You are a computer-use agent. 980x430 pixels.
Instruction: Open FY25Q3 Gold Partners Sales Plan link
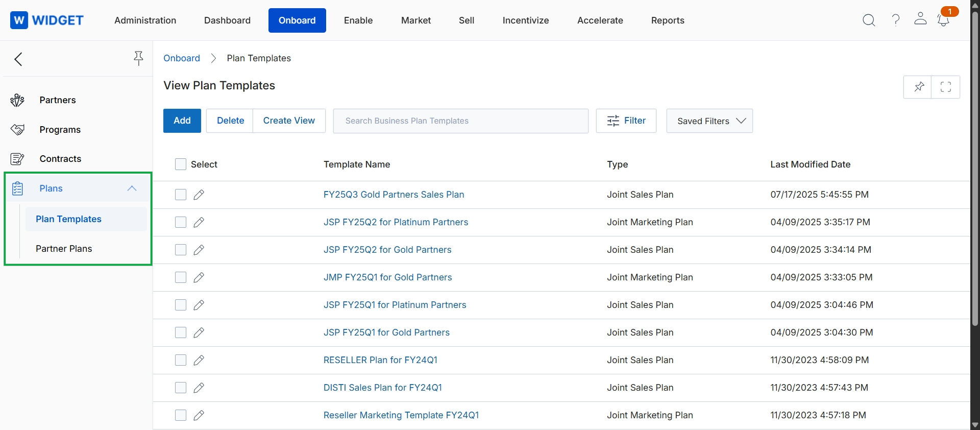click(x=394, y=195)
